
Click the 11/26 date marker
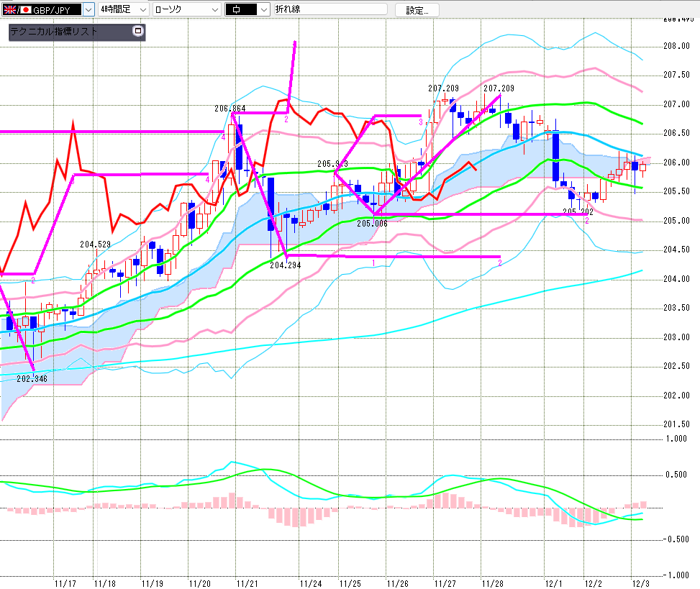398,583
